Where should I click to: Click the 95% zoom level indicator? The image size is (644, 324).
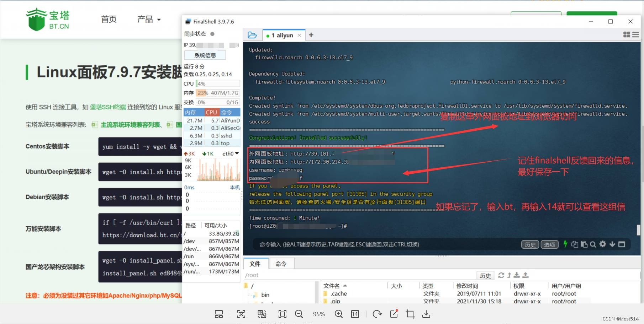click(319, 314)
